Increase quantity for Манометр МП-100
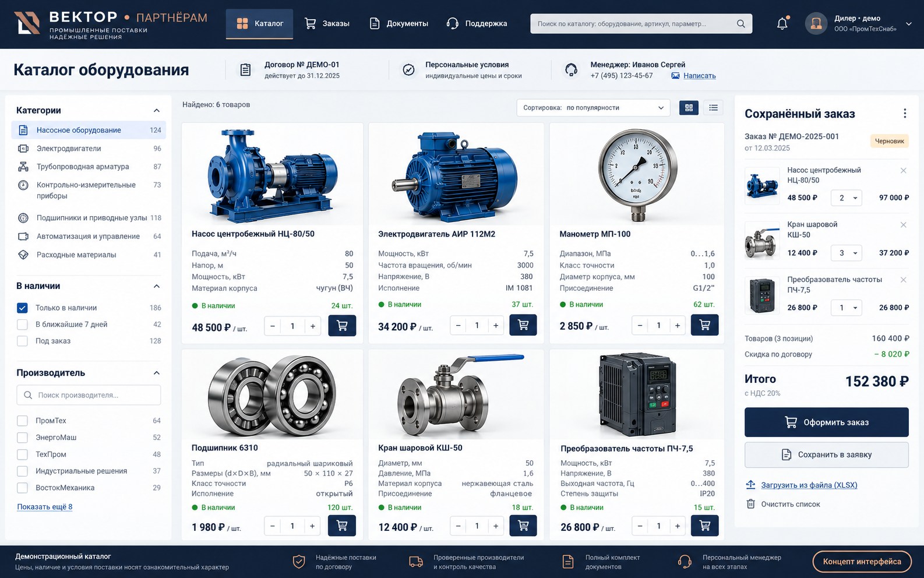 coord(677,326)
